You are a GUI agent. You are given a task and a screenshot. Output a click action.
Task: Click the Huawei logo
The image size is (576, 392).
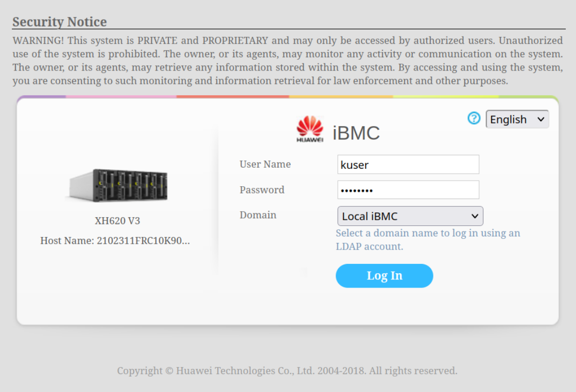[310, 129]
